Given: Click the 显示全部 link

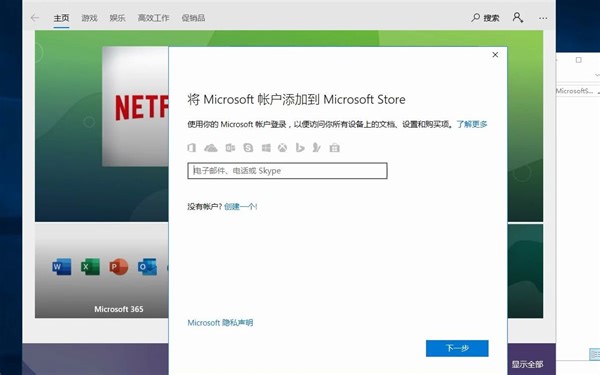Looking at the screenshot, I should pyautogui.click(x=527, y=364).
